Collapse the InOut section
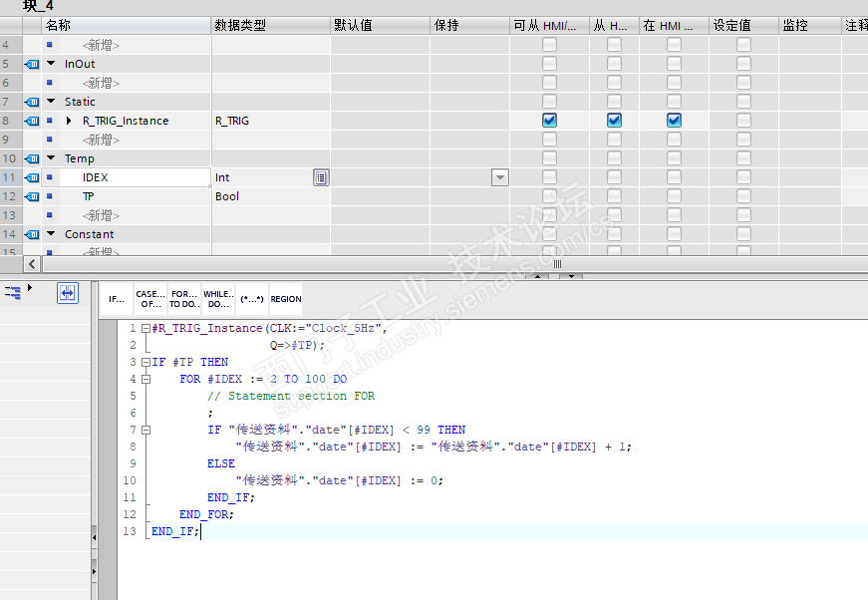 pos(51,64)
